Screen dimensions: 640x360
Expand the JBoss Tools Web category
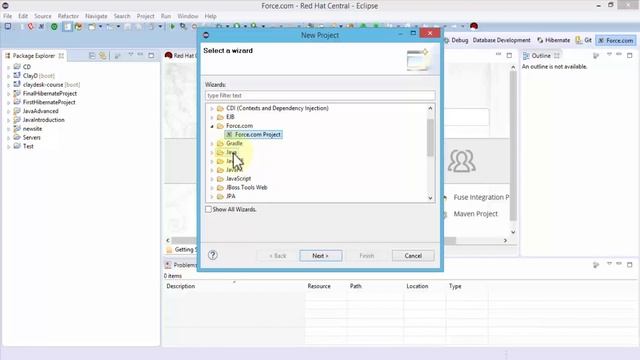212,188
